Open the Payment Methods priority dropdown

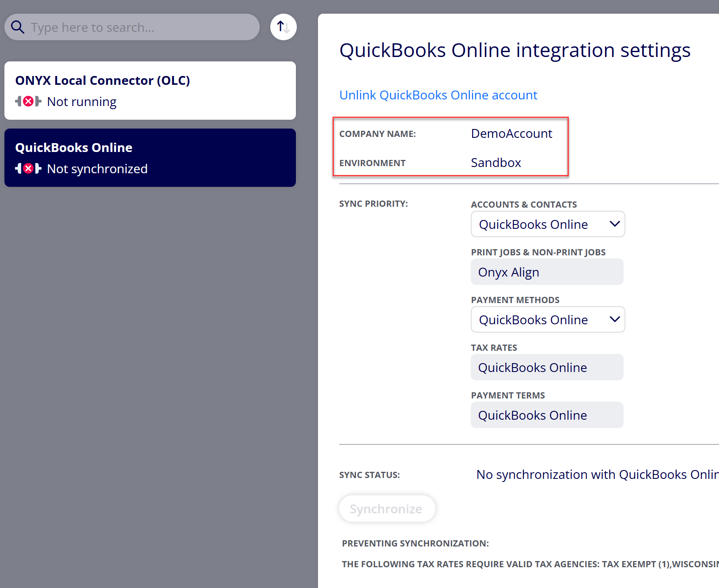548,319
